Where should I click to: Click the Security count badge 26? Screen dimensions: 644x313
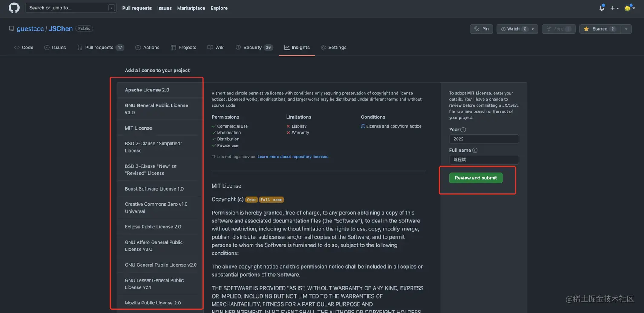[x=268, y=48]
